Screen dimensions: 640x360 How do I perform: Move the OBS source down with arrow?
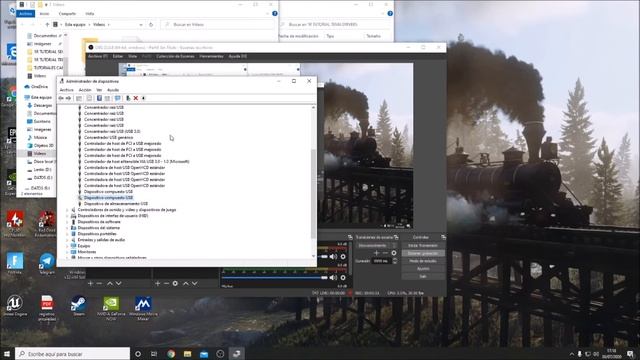pyautogui.click(x=195, y=283)
